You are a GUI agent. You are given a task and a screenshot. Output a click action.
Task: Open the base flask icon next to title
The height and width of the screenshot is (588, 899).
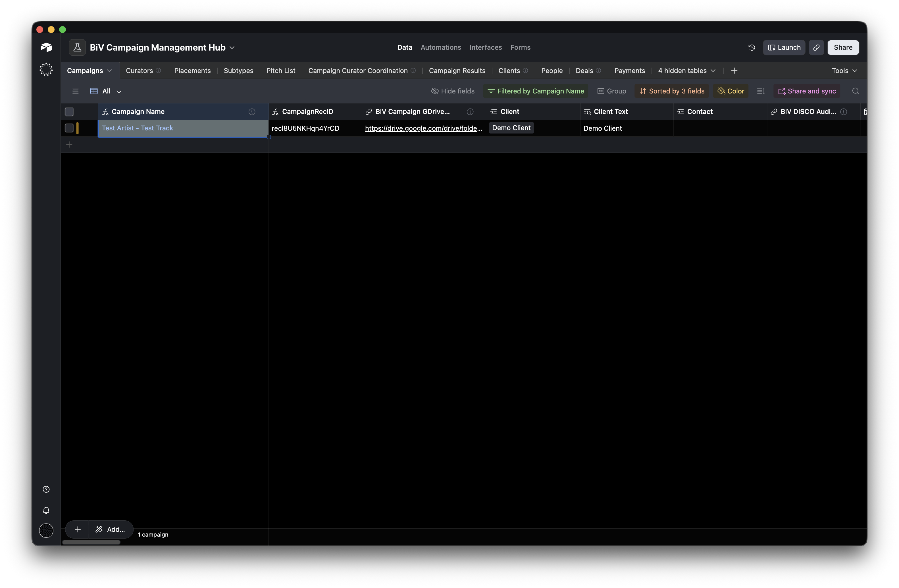pyautogui.click(x=77, y=48)
